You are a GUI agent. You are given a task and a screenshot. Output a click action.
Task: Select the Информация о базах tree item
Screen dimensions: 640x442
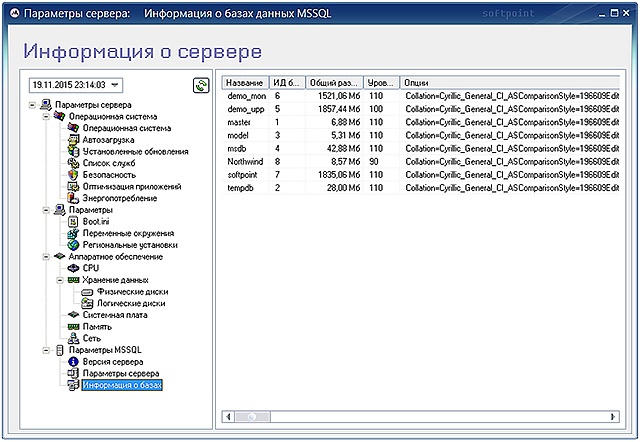[x=122, y=385]
